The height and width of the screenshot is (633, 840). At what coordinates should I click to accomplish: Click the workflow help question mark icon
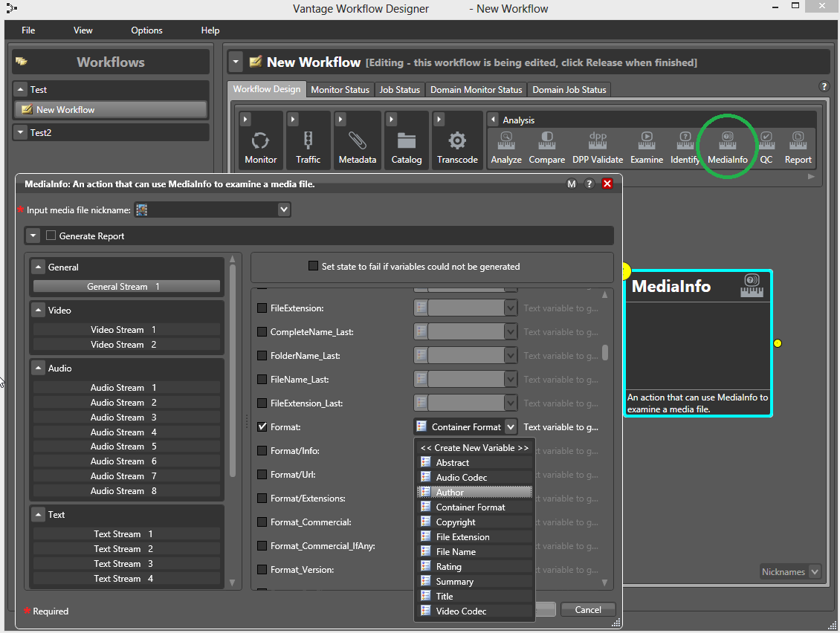pyautogui.click(x=824, y=86)
